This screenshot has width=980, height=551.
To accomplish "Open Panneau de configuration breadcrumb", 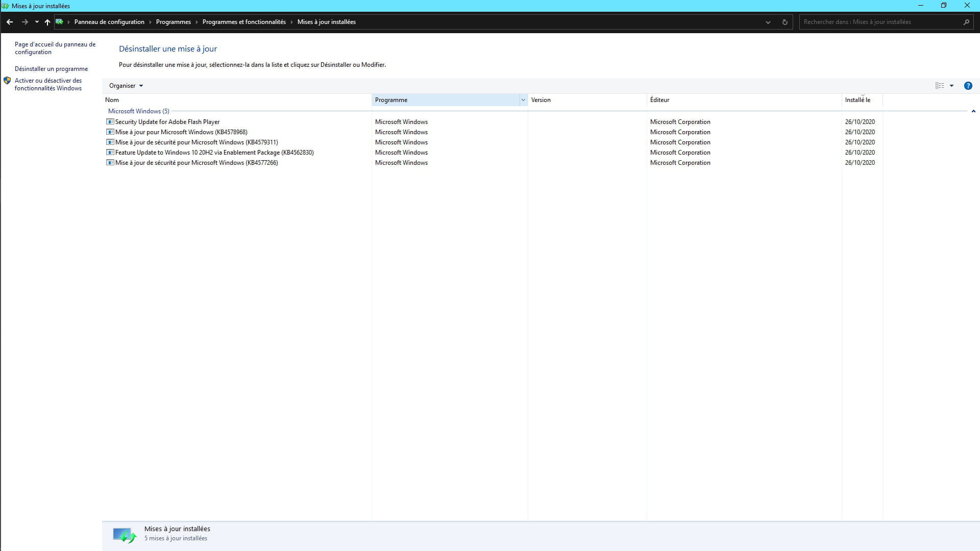I will point(109,22).
